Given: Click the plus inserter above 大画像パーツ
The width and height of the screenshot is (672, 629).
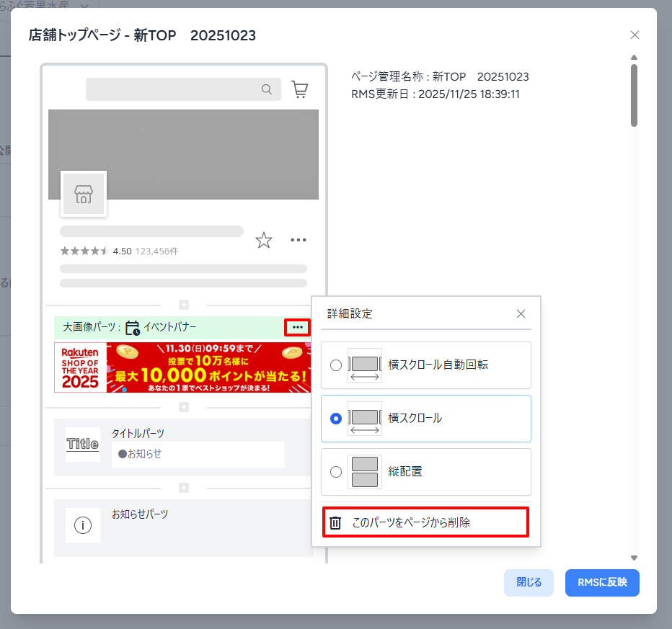Looking at the screenshot, I should tap(184, 305).
